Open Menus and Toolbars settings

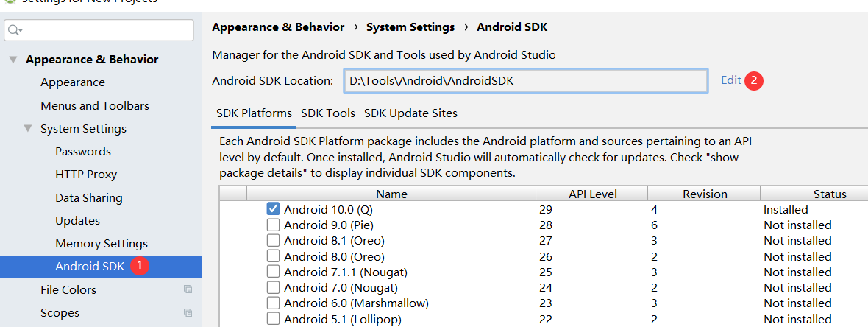click(x=95, y=105)
